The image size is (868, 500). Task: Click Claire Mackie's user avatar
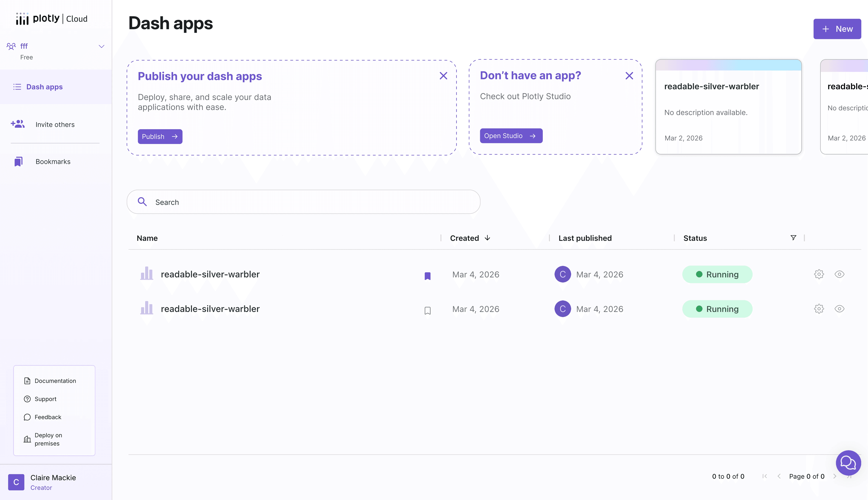tap(16, 482)
